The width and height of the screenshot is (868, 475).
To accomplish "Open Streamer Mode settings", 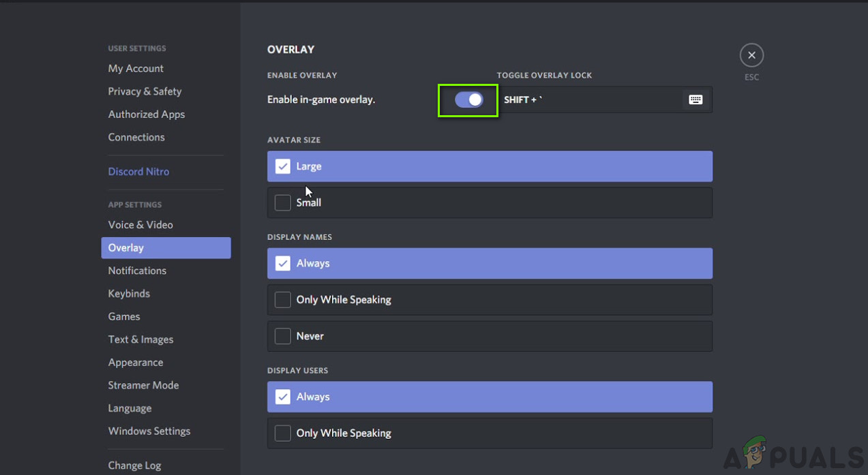I will tap(143, 385).
